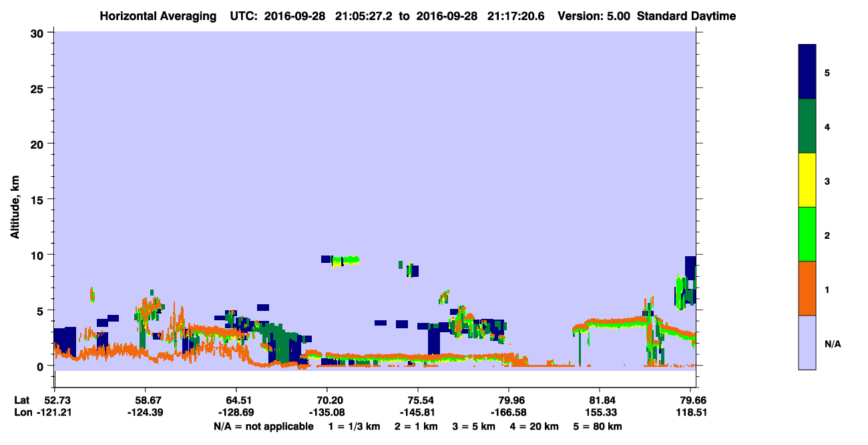Click the elevated orange layer near latitude 81.84
This screenshot has width=868, height=445.
click(x=611, y=324)
